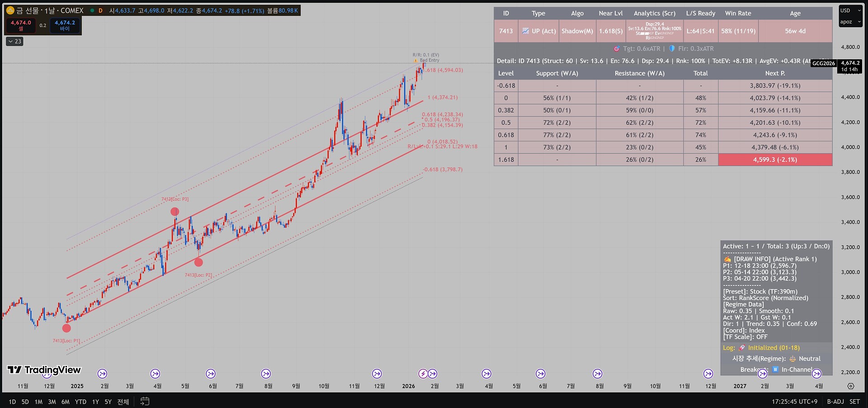Click the orange D delayed-data badge
The width and height of the screenshot is (868, 408).
point(100,10)
